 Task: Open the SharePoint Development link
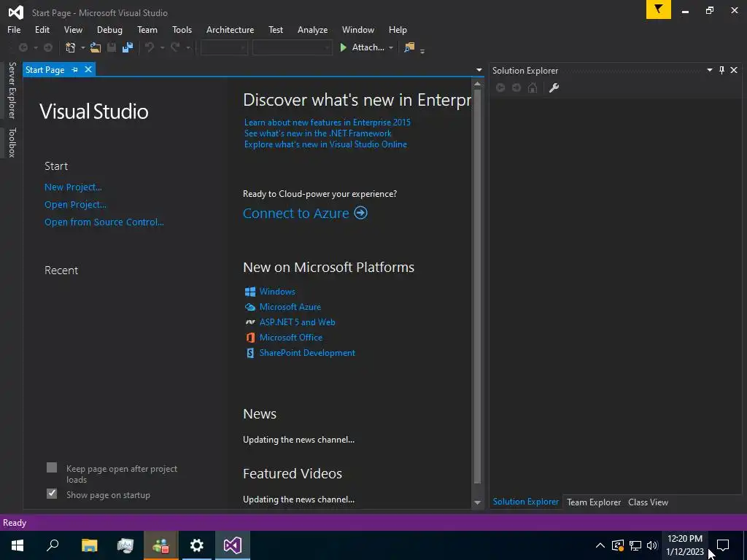[307, 353]
